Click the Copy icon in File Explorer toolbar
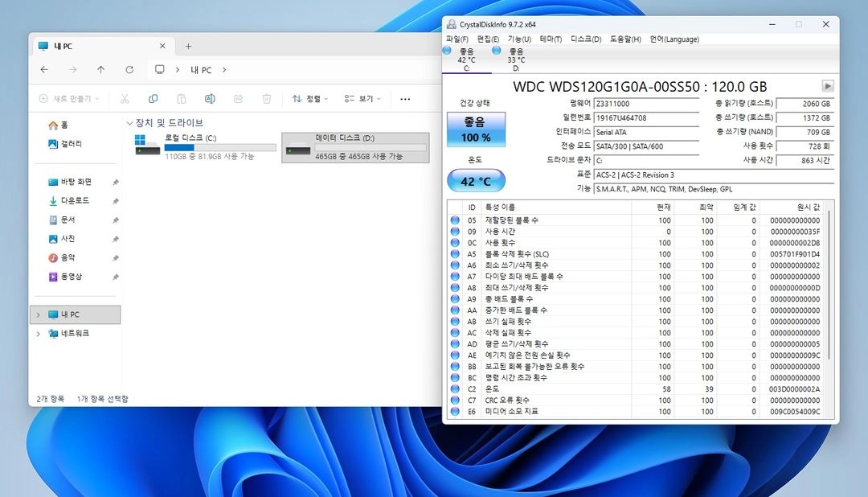Viewport: 868px width, 497px height. (154, 99)
